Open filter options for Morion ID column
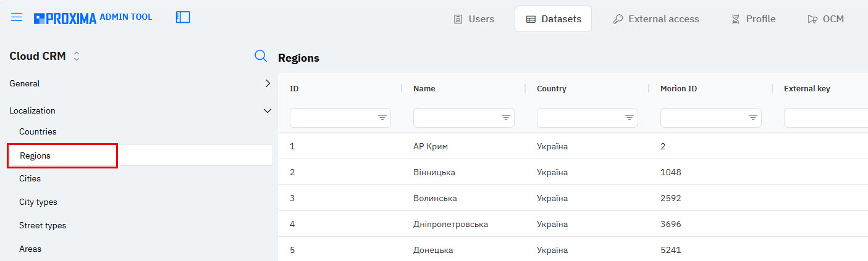868x261 pixels. coord(753,118)
